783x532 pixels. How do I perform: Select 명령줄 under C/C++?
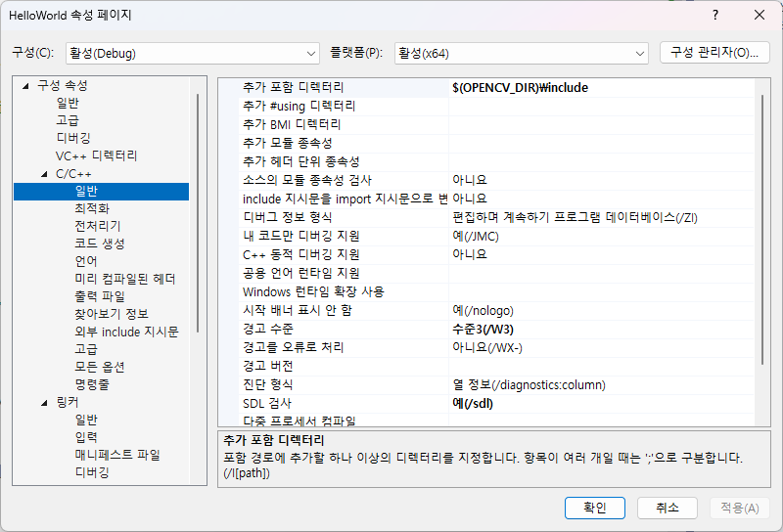click(x=92, y=385)
